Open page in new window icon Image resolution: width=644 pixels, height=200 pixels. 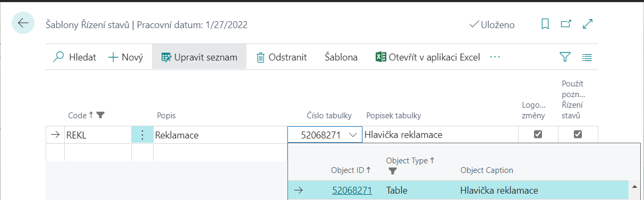[566, 24]
